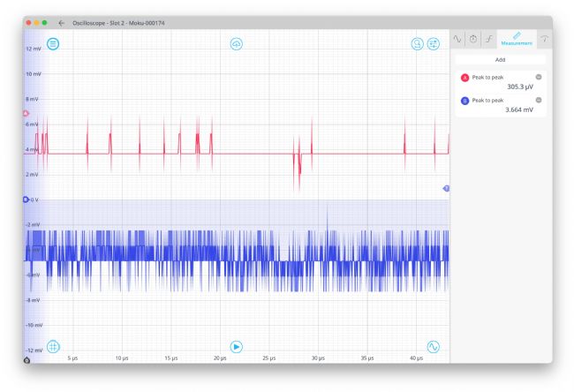Open the sliders settings icon
574x392 pixels.
point(434,43)
